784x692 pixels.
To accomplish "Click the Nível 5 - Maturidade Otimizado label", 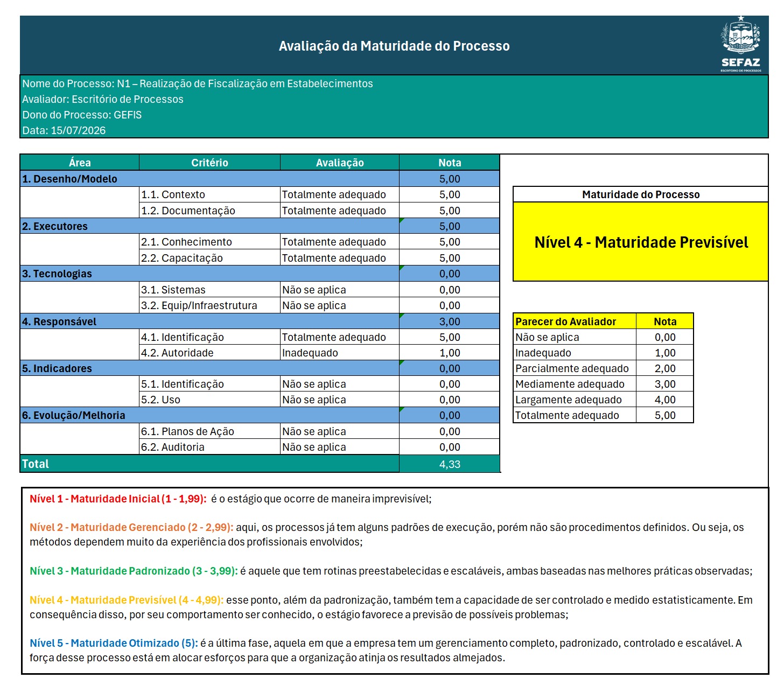I will pyautogui.click(x=114, y=643).
